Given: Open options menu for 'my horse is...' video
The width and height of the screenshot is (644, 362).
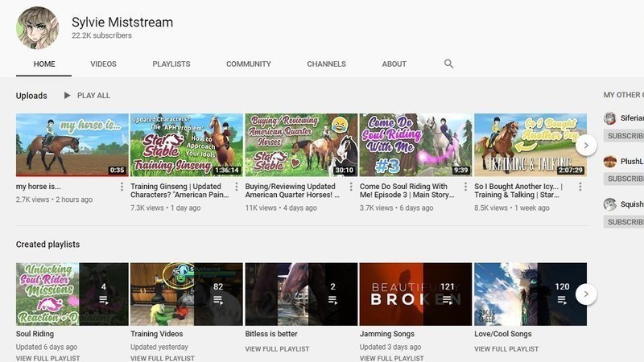Looking at the screenshot, I should (x=122, y=187).
